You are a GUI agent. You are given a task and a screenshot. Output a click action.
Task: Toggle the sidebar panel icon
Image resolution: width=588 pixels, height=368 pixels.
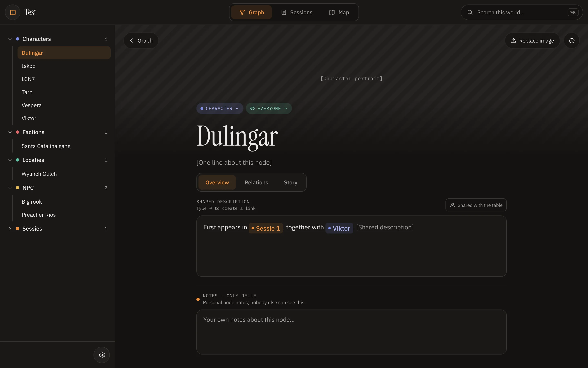(13, 12)
